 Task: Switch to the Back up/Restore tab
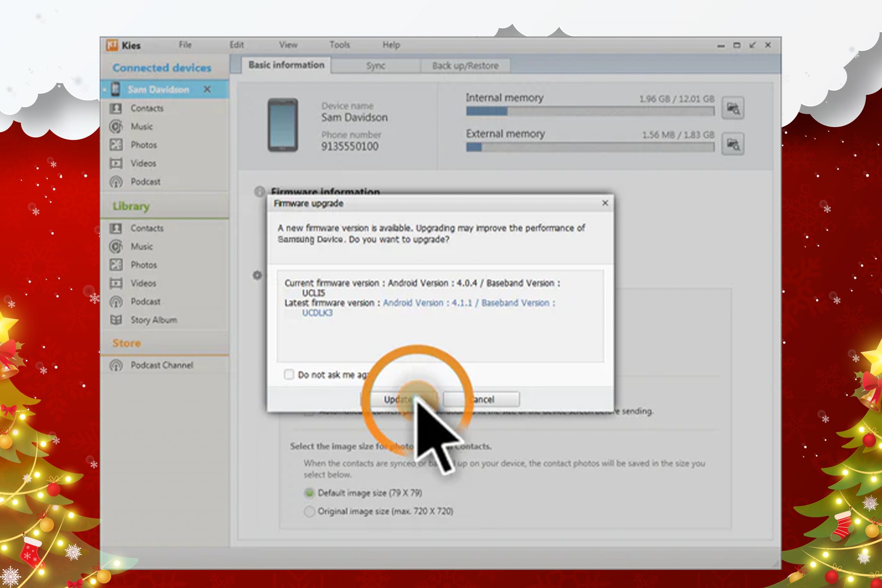coord(465,65)
